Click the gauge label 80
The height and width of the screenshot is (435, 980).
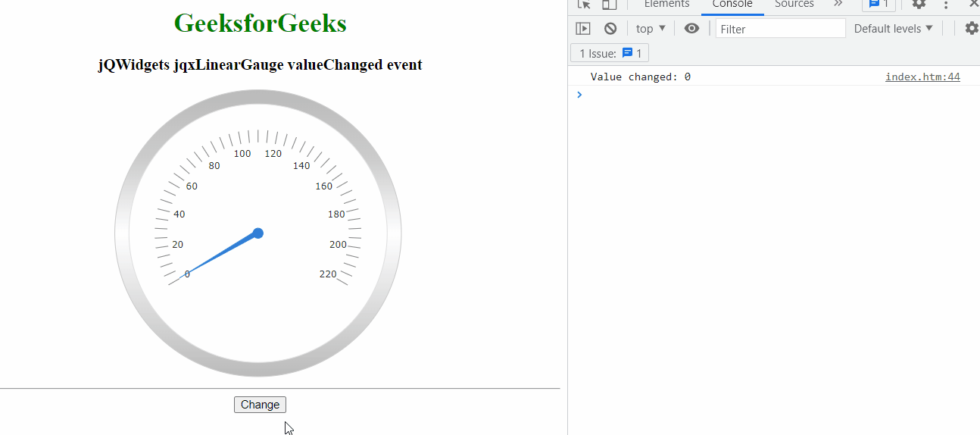214,166
